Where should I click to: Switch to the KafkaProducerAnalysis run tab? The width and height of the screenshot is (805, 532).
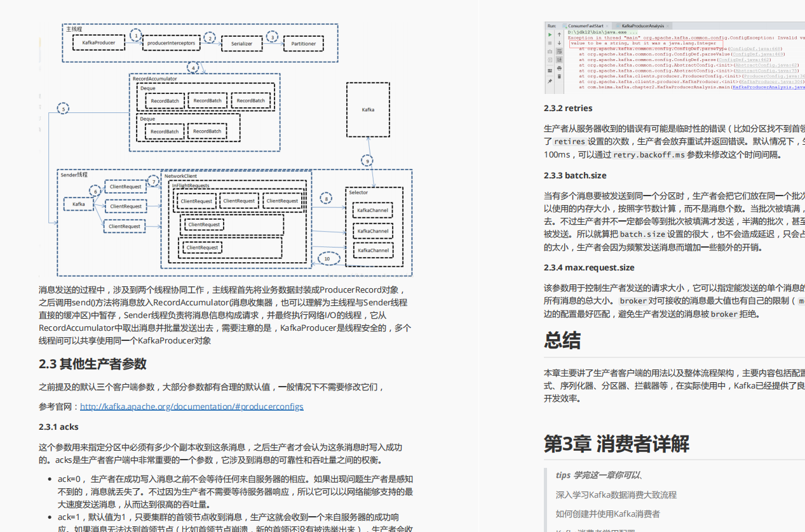pos(640,26)
